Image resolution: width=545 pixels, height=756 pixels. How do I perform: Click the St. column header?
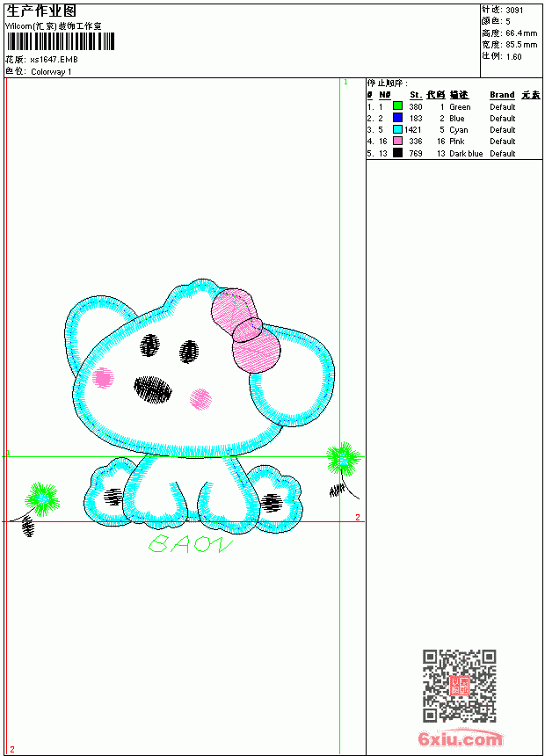(416, 95)
